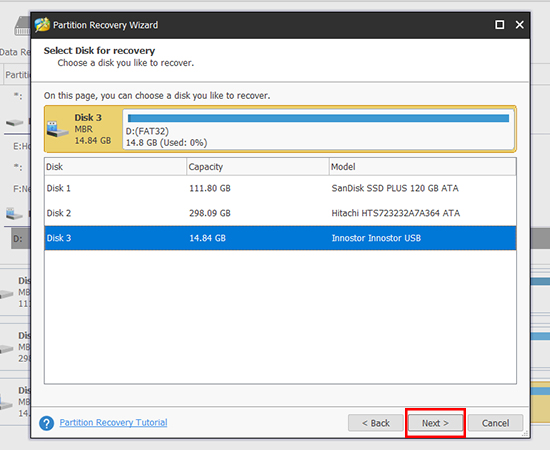
Task: Click the Next button
Action: [x=435, y=423]
